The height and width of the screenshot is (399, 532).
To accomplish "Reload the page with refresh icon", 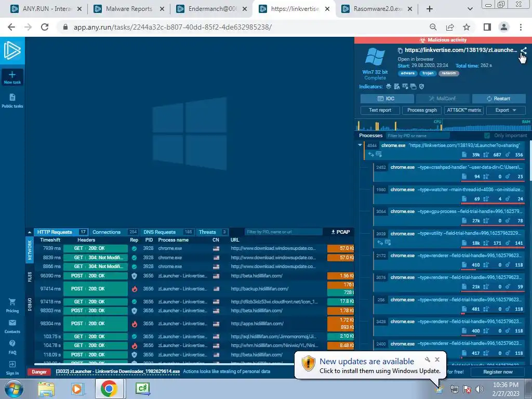I will coord(45,27).
